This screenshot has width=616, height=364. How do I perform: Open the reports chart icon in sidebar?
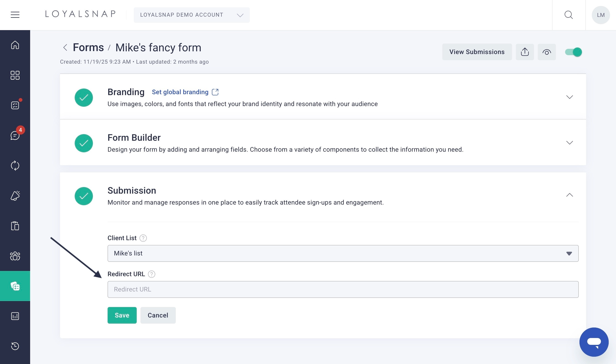(15, 316)
